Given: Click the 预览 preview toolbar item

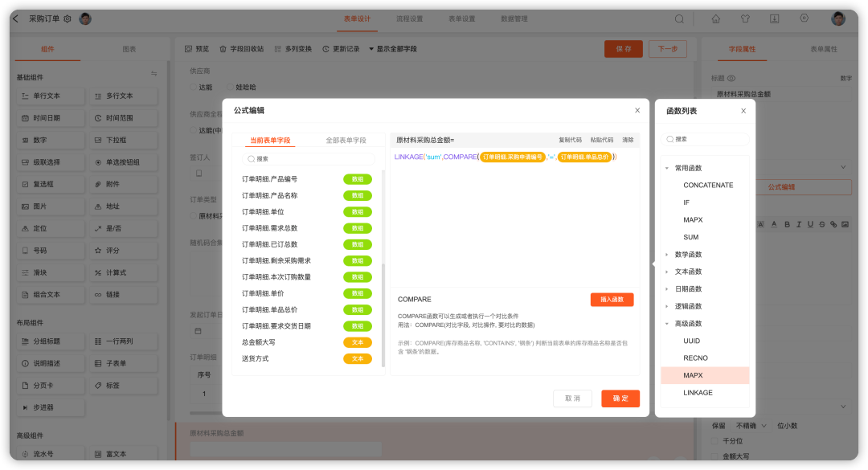Looking at the screenshot, I should tap(197, 49).
